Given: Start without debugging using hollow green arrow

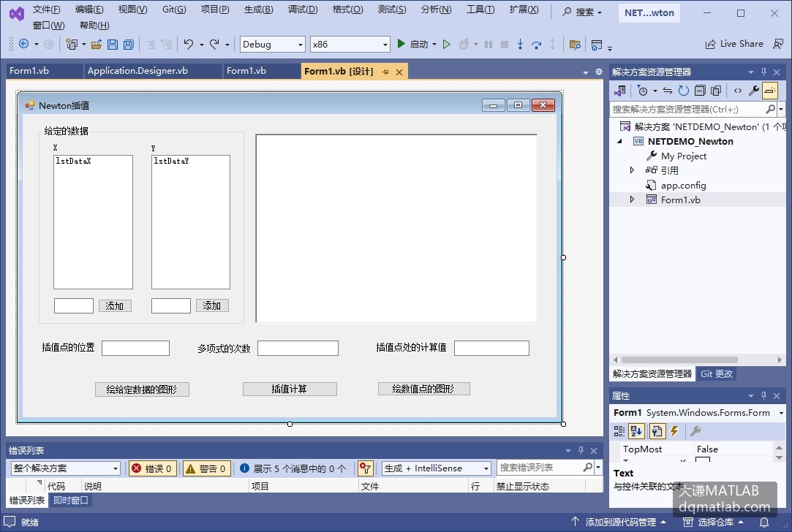Looking at the screenshot, I should click(447, 45).
